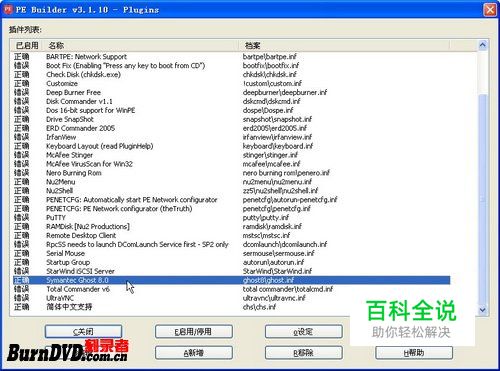Image resolution: width=500 pixels, height=371 pixels.
Task: Click 正确 status of Symantec Ghost row
Action: 22,280
